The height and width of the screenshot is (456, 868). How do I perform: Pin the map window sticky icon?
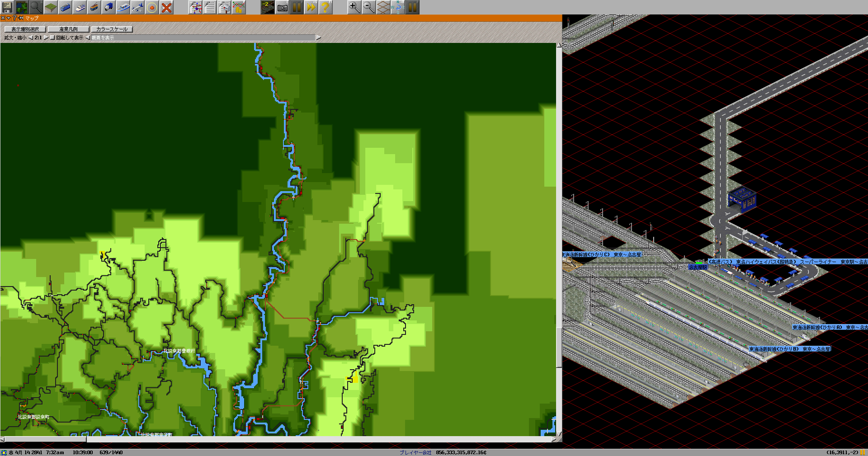coord(21,18)
